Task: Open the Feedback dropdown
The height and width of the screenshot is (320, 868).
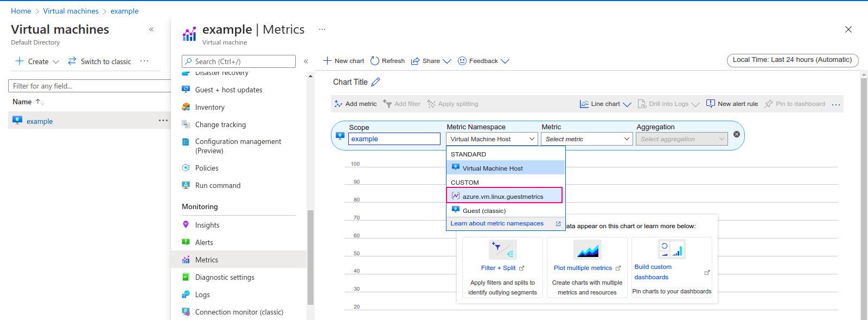Action: (483, 61)
